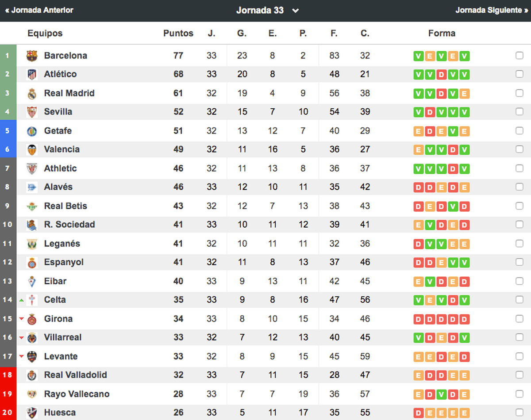
Task: Click the Huesca team crest
Action: [32, 412]
